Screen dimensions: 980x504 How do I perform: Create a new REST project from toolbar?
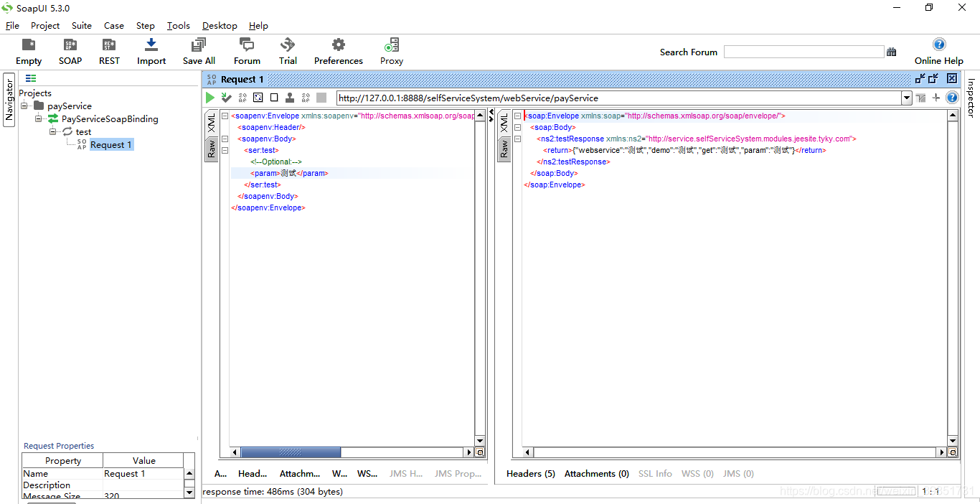(109, 45)
